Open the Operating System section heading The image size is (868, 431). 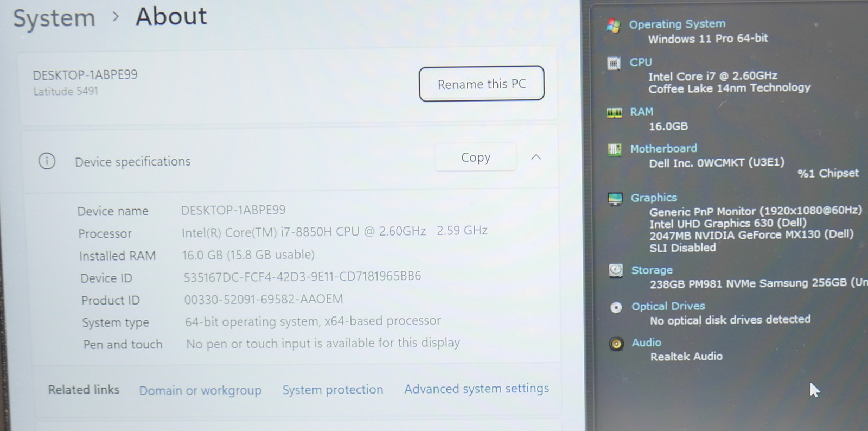tap(677, 24)
